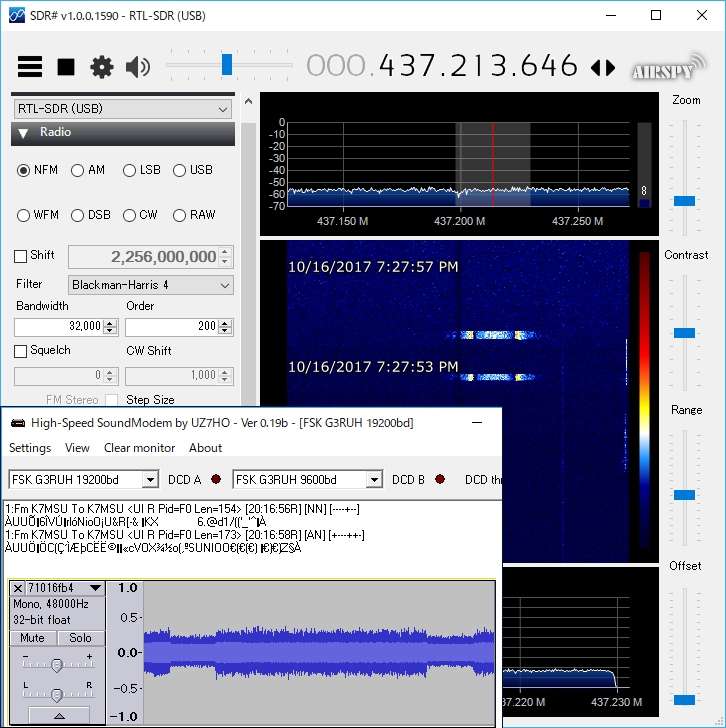Click the frequency tuning arrows icon
This screenshot has height=728, width=726.
tap(603, 68)
